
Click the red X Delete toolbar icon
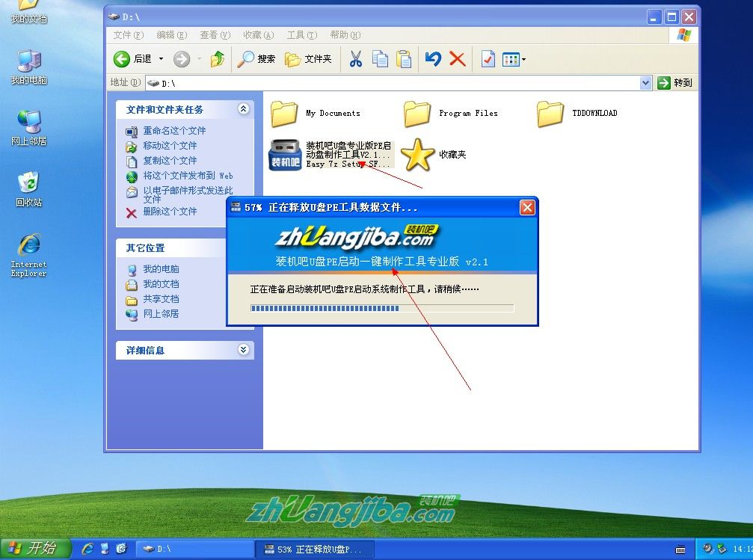(458, 59)
